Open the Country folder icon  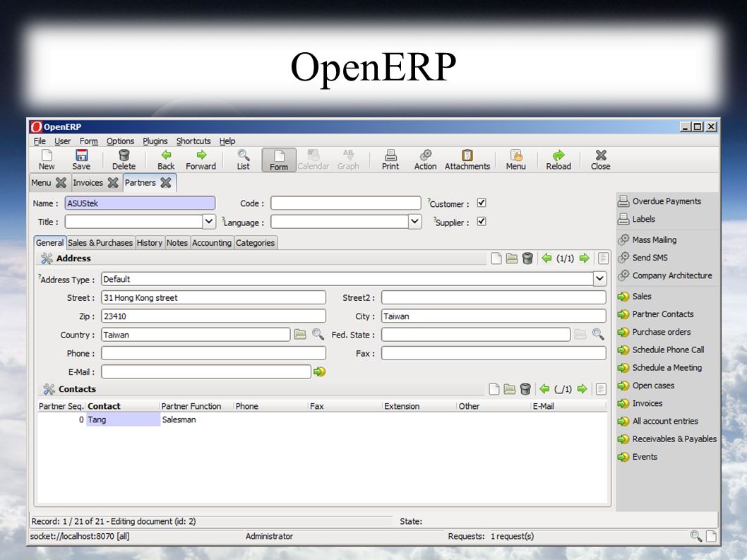[x=300, y=335]
